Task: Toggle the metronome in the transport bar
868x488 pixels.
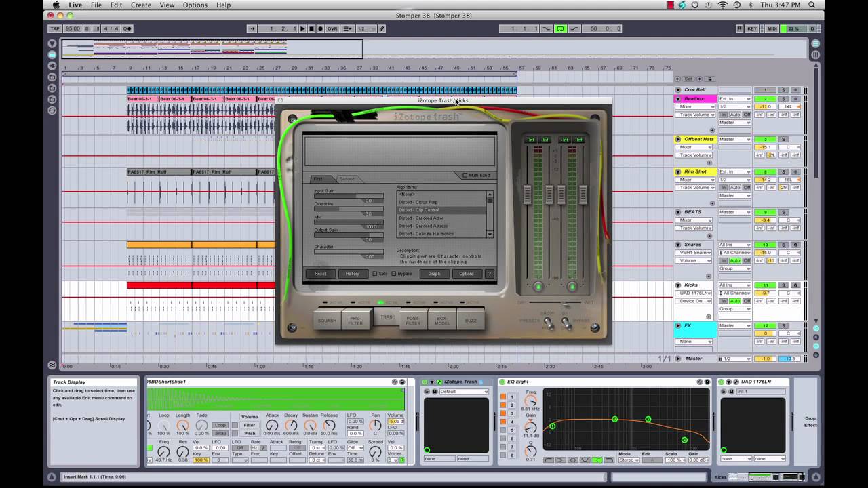Action: point(127,28)
